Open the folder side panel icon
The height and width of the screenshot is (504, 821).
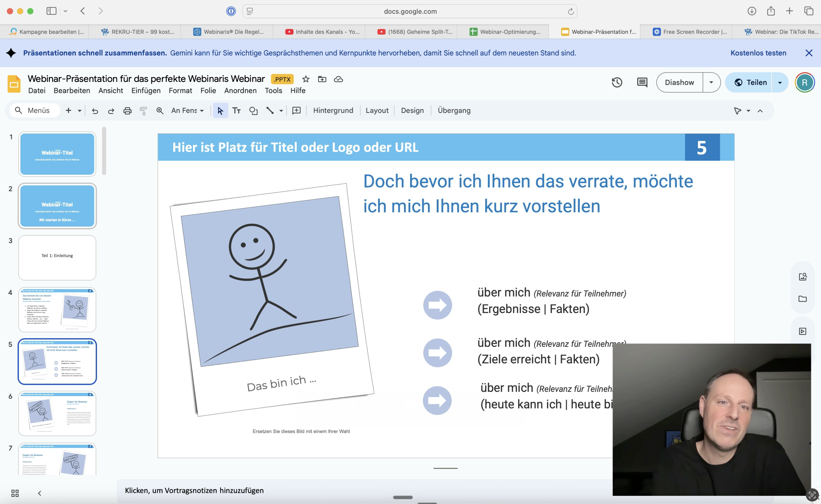click(x=803, y=299)
